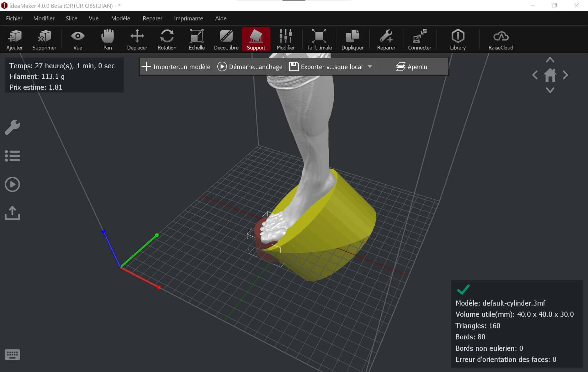Click the Ajouter model icon
The width and height of the screenshot is (588, 372).
tap(15, 39)
